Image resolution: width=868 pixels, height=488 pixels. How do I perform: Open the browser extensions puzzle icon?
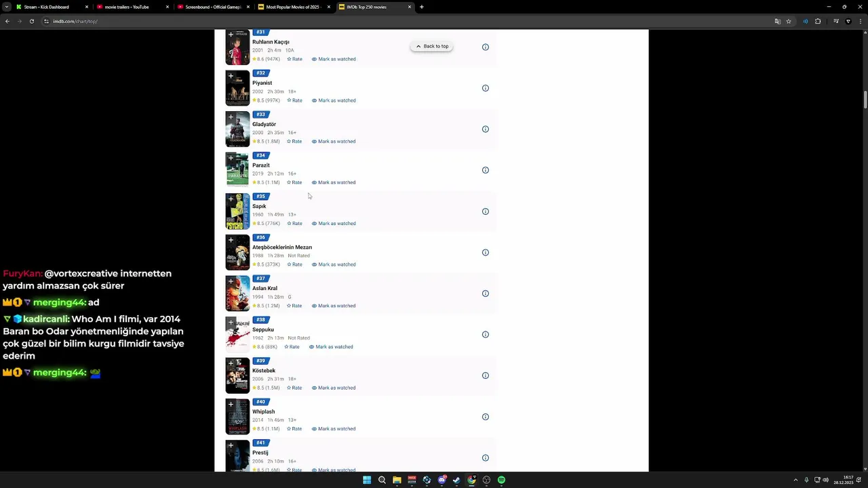[818, 21]
